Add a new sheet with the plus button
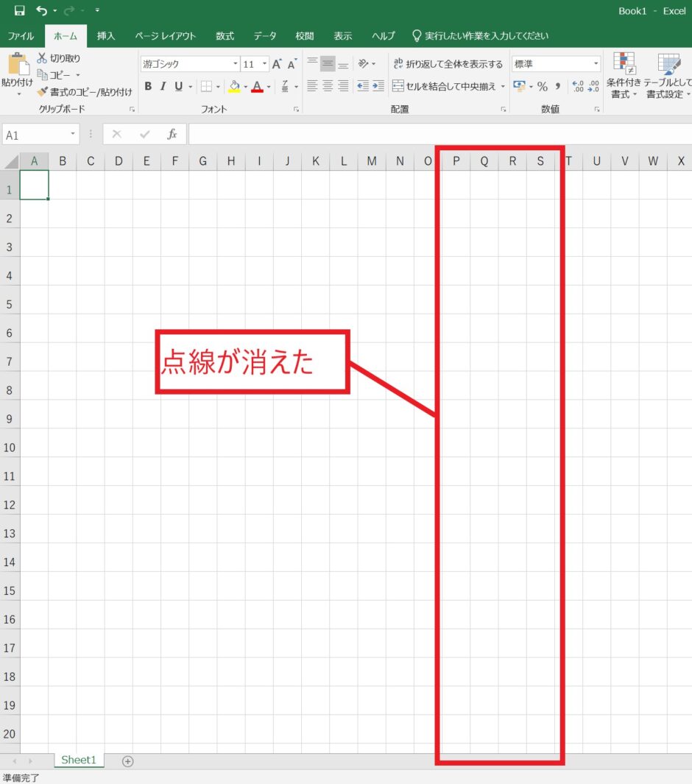The image size is (692, 784). coord(127,760)
